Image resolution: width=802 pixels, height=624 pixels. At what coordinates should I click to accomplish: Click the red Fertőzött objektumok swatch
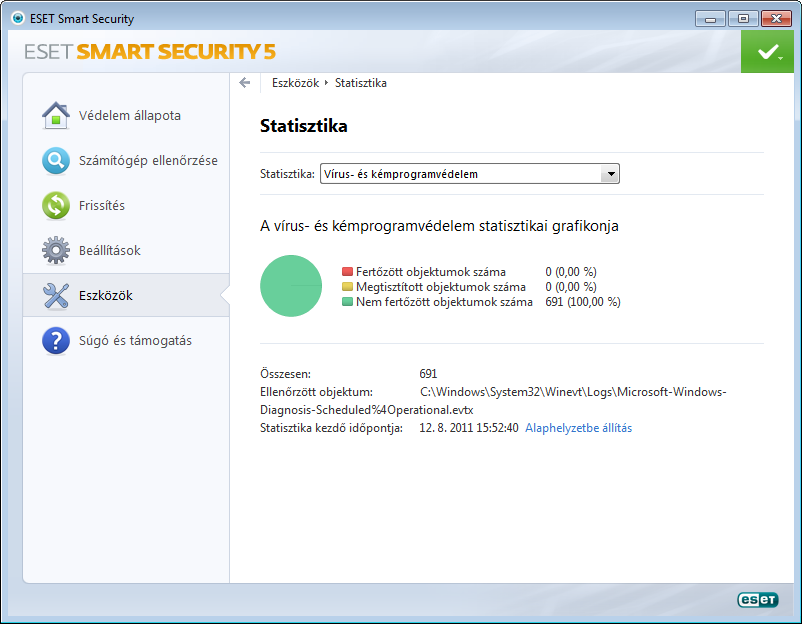pyautogui.click(x=347, y=272)
